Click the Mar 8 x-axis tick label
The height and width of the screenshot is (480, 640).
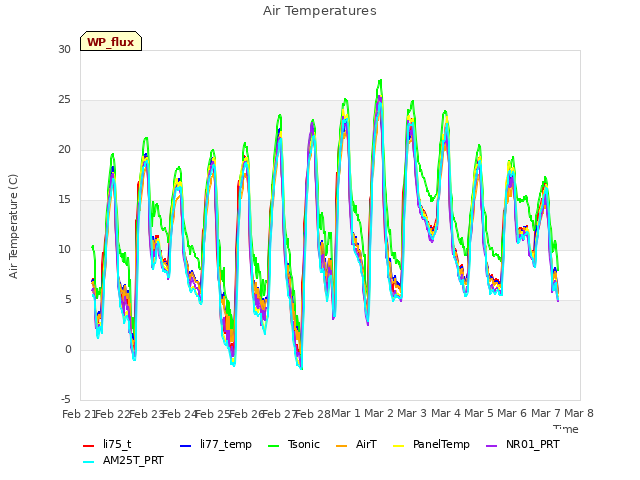579,413
